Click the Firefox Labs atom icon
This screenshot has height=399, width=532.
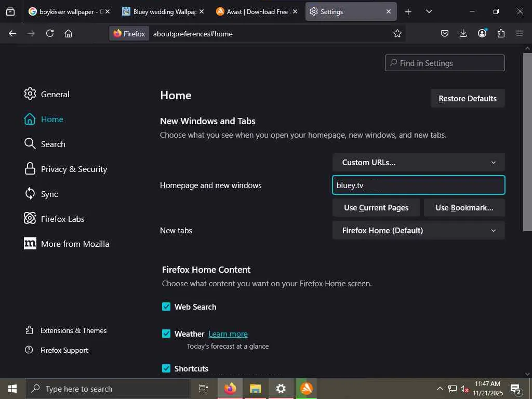(30, 219)
